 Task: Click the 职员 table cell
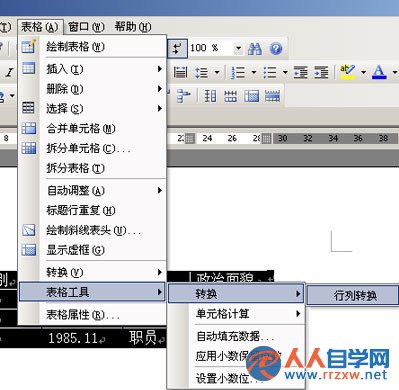tap(145, 337)
